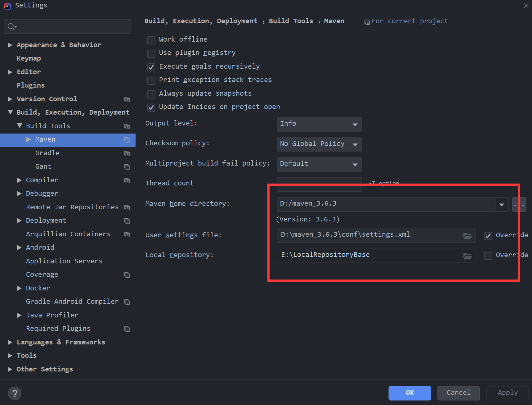Screen dimensions: 532x405
Task: Click project-level icon next to Compiler
Action: 127,180
